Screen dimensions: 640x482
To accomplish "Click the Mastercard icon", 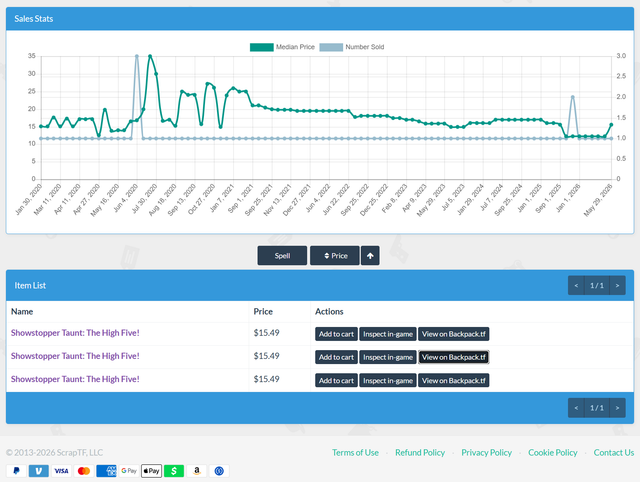I will (84, 471).
